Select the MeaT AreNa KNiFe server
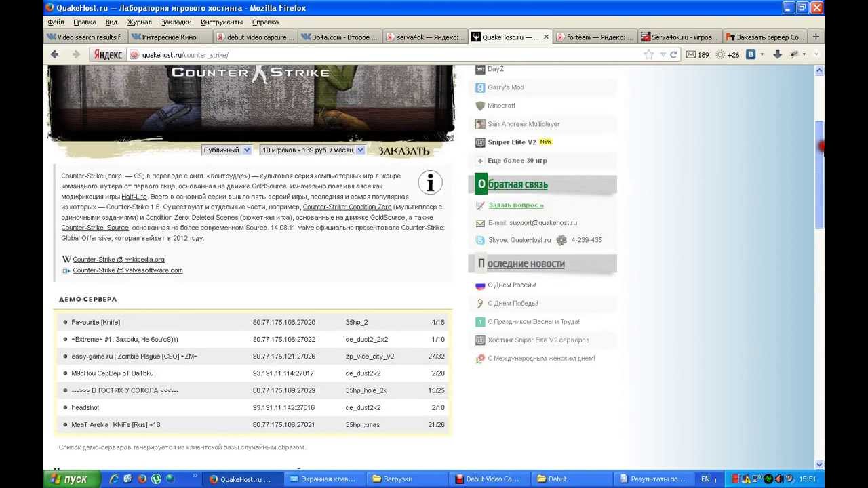This screenshot has height=488, width=868. [x=252, y=424]
